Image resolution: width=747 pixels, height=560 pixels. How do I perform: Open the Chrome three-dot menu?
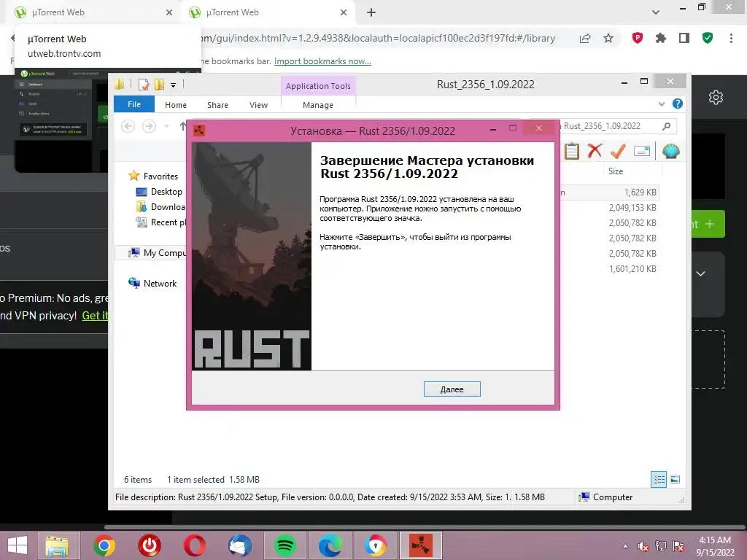tap(731, 38)
